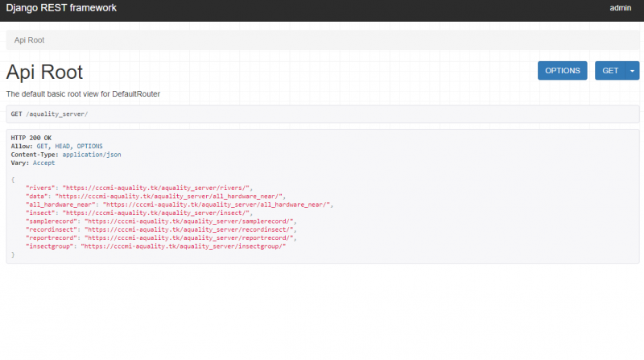Select the GET /aquality_server/ request line
Viewport: 644px width, 360px height.
point(49,114)
